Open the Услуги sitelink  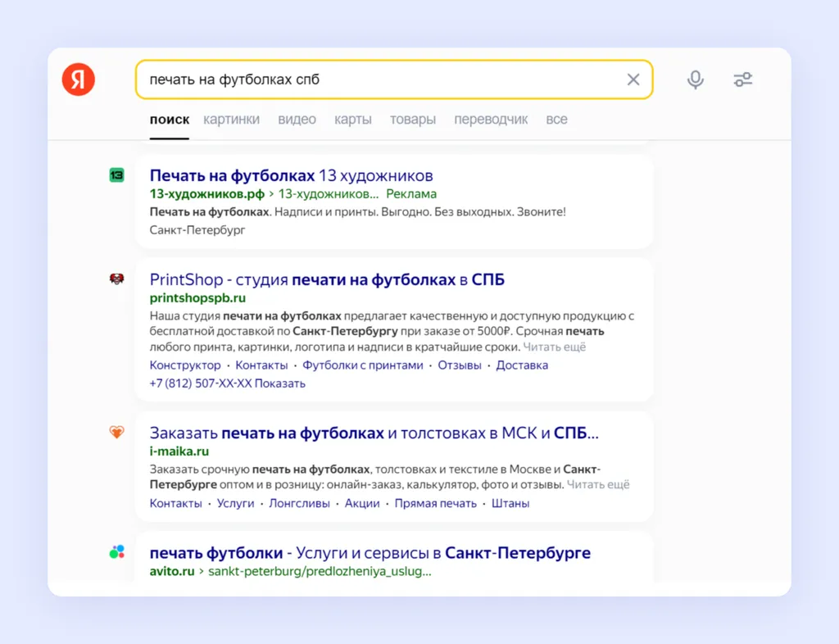(235, 503)
